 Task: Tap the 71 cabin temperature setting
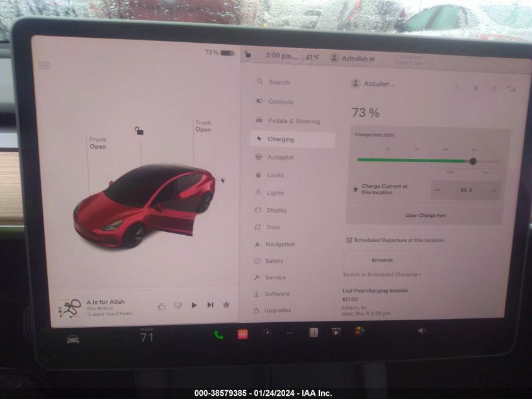tap(147, 337)
